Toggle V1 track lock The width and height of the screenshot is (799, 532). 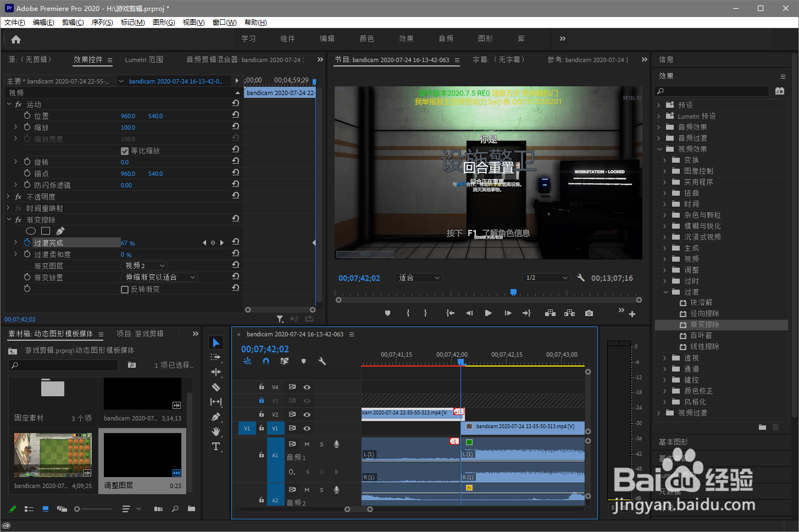point(262,428)
